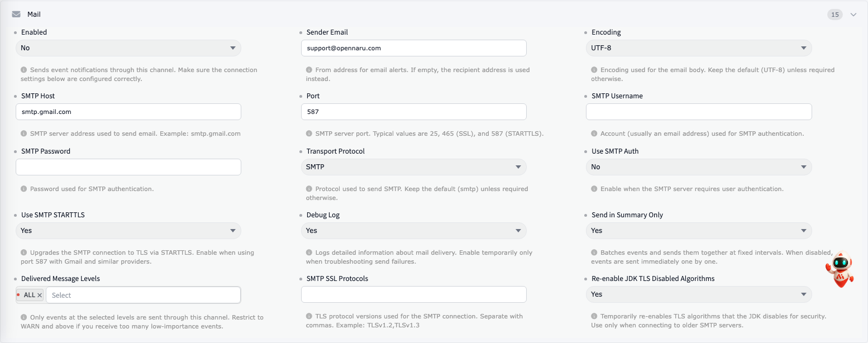Change the Use SMTP Auth selection

point(699,167)
